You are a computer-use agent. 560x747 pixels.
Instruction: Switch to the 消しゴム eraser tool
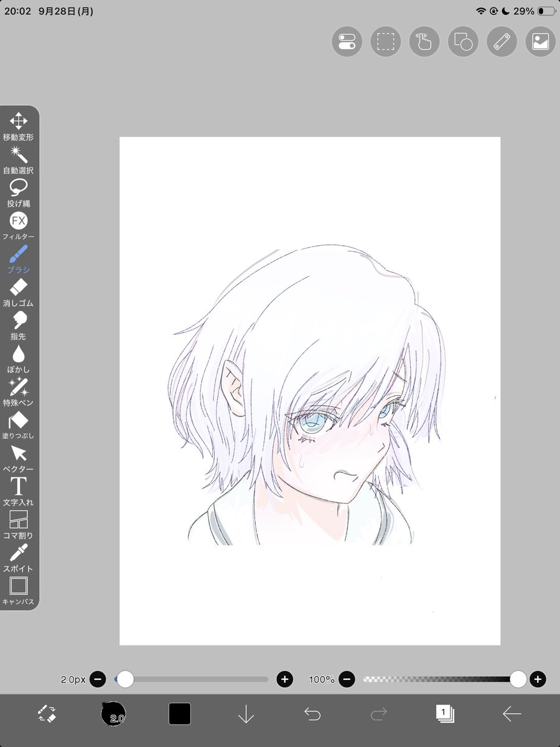point(19,293)
